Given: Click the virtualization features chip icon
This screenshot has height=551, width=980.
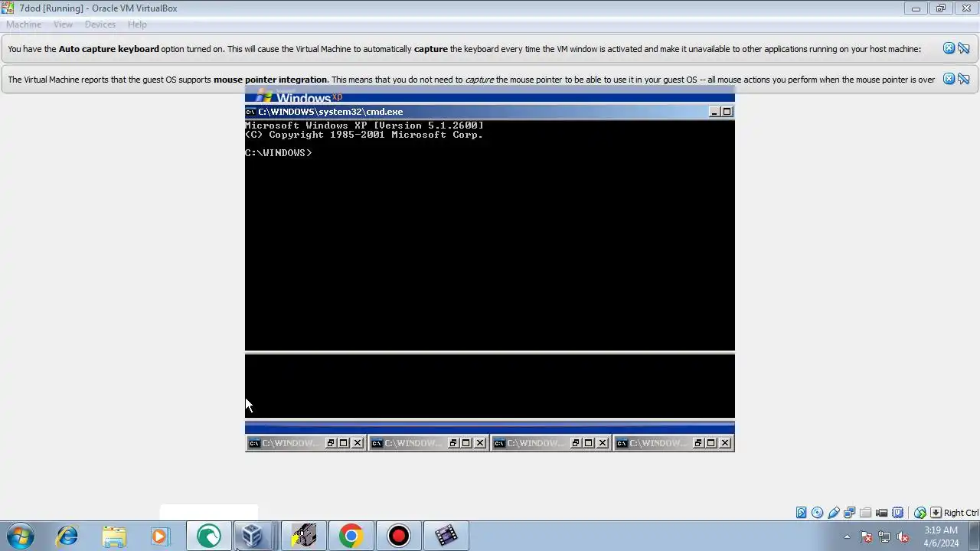Looking at the screenshot, I should click(898, 513).
